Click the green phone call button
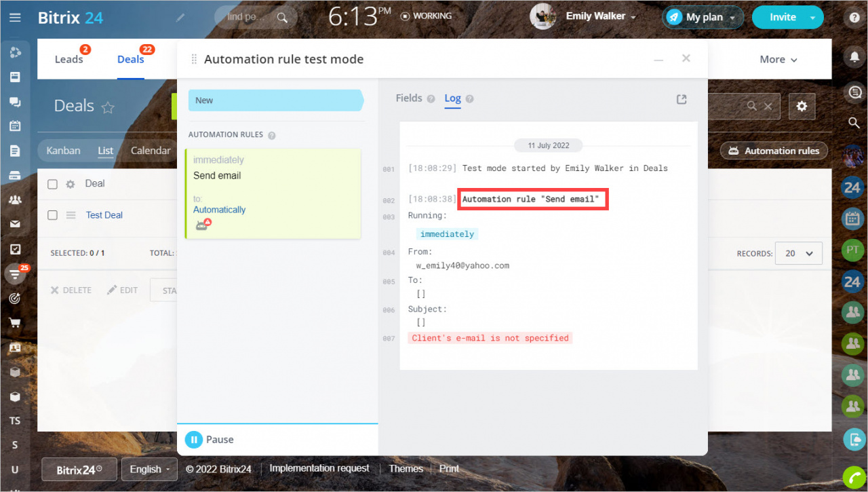 tap(853, 477)
